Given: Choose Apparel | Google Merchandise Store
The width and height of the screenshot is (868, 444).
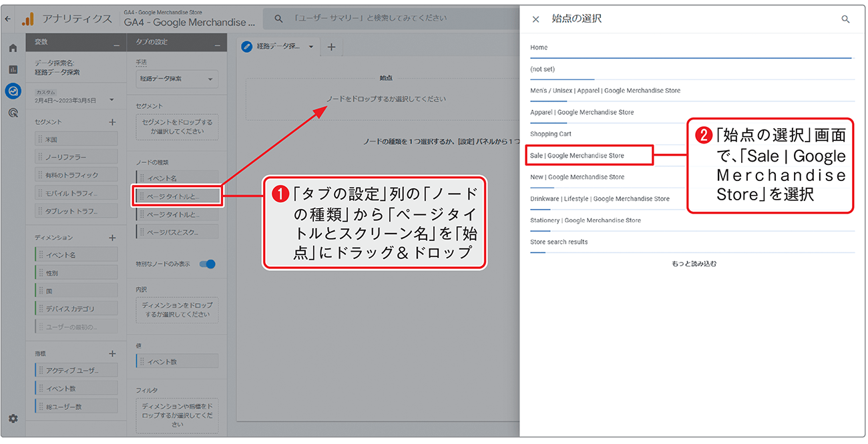Looking at the screenshot, I should click(692, 113).
